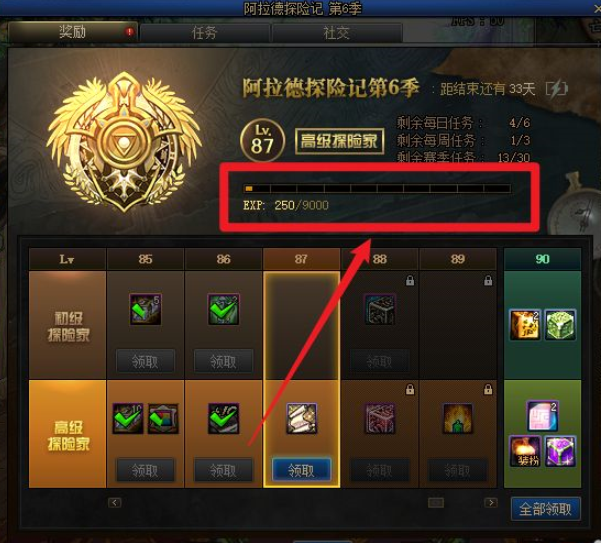Click the lightning battery icon beside remaining days
Image resolution: width=601 pixels, height=543 pixels.
tap(557, 89)
